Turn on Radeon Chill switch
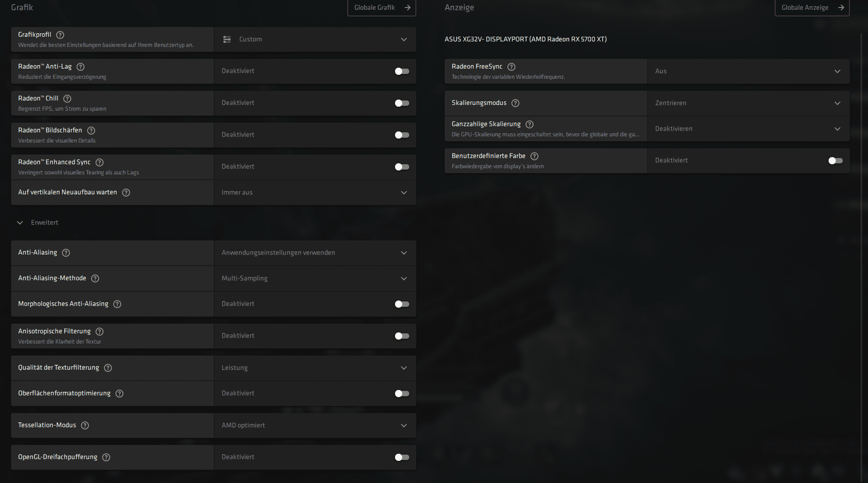The width and height of the screenshot is (868, 483). click(x=402, y=103)
